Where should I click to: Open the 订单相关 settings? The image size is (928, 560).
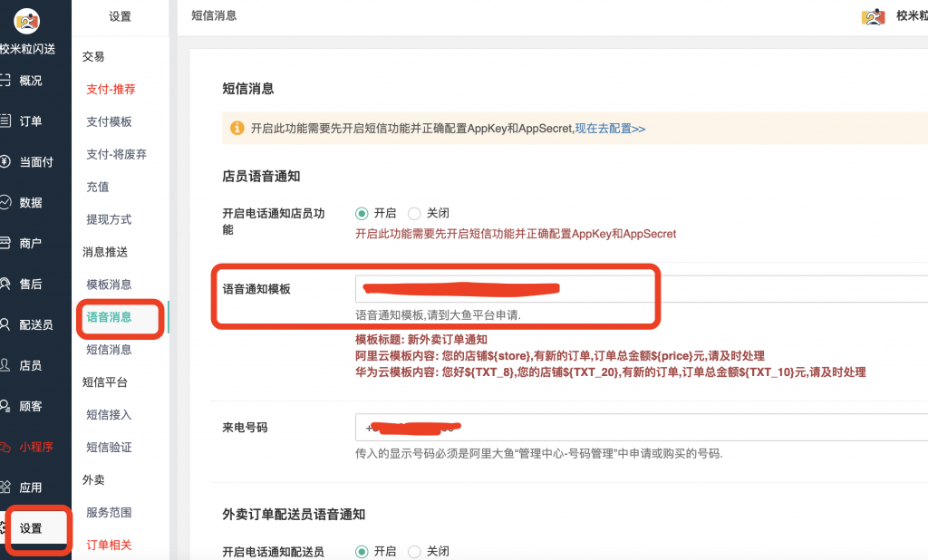109,545
